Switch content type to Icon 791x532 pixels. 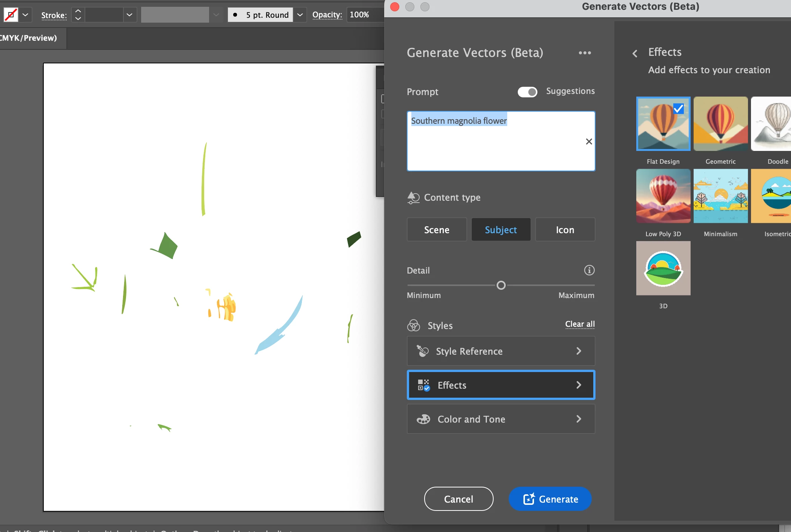565,230
